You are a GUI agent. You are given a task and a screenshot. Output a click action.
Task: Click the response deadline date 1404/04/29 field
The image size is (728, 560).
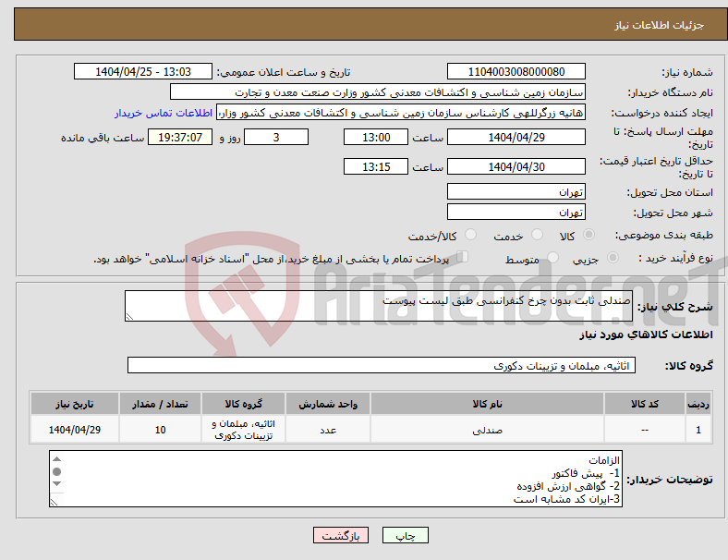tap(516, 137)
